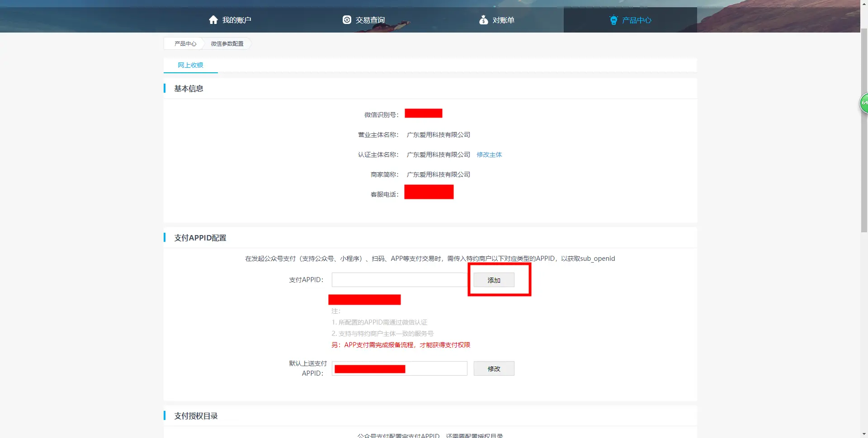This screenshot has width=868, height=438.
Task: Click the scrollbar down arrow
Action: (x=864, y=434)
